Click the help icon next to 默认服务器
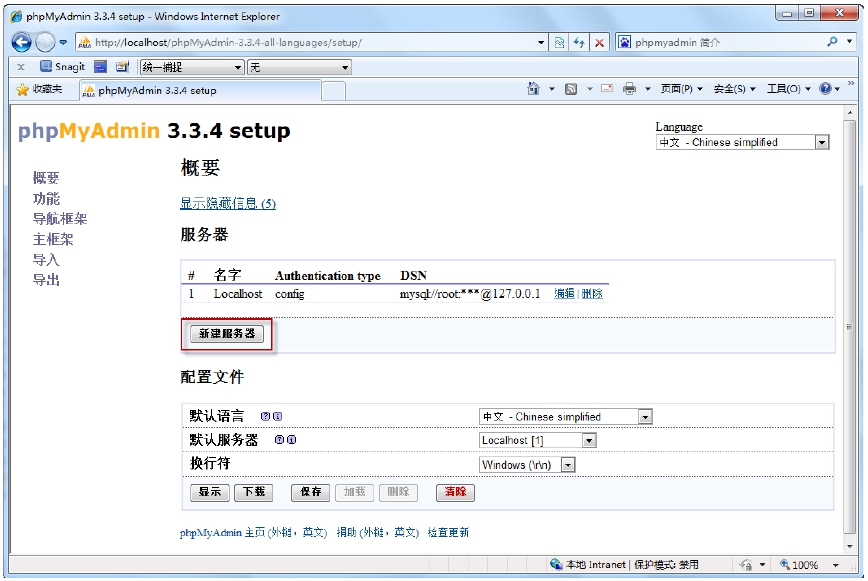Image resolution: width=868 pixels, height=581 pixels. (x=279, y=440)
